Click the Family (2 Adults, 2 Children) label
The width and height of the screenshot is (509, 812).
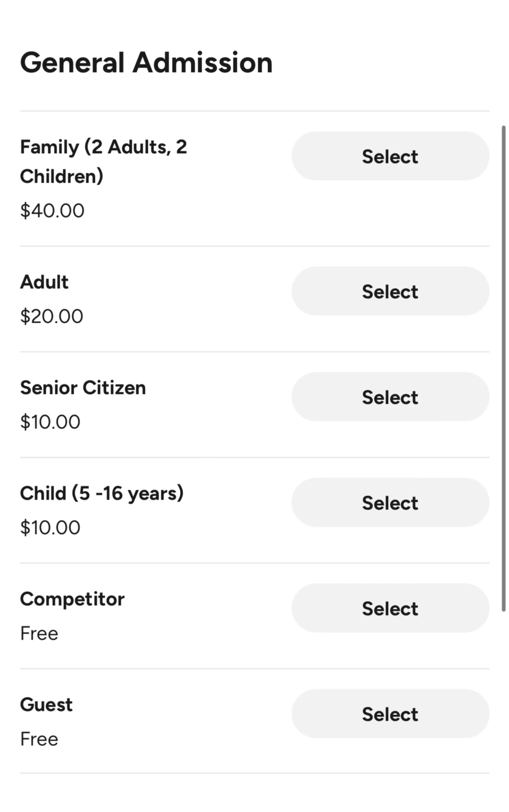pyautogui.click(x=104, y=161)
